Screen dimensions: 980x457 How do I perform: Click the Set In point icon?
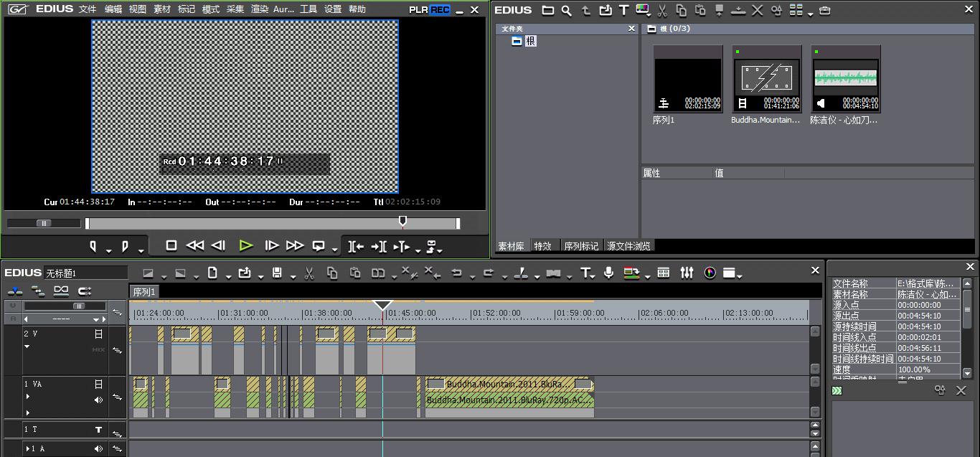pos(93,246)
